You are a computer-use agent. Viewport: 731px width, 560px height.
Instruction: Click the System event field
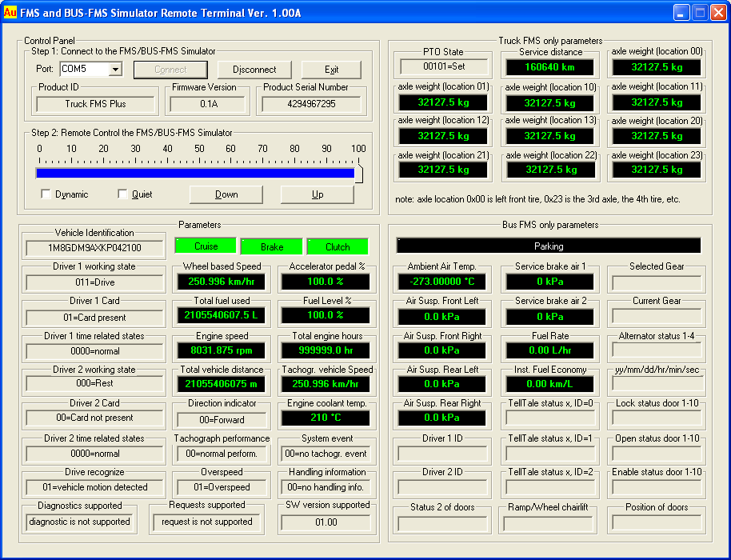point(326,454)
